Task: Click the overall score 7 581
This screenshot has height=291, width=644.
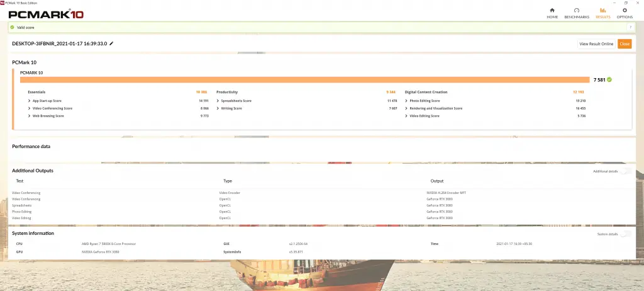Action: coord(599,79)
